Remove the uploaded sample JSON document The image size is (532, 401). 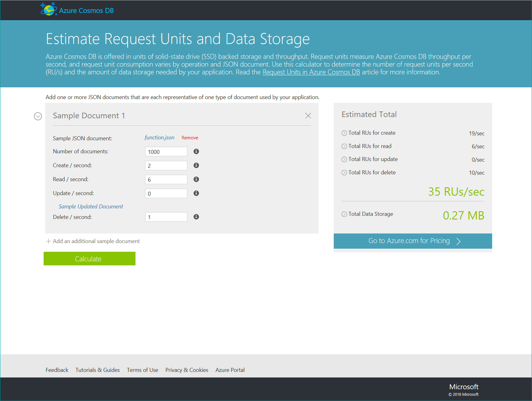[x=190, y=138]
